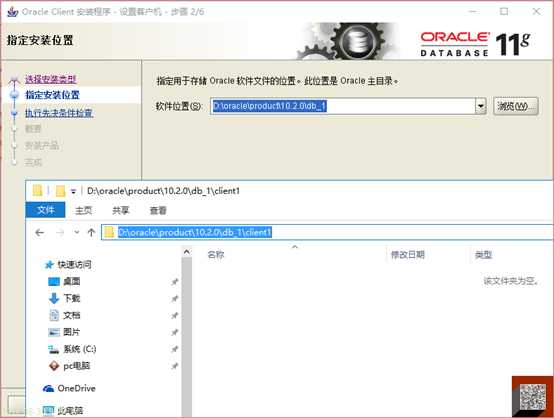
Task: Select 此电脑 in navigation pane
Action: (x=70, y=410)
